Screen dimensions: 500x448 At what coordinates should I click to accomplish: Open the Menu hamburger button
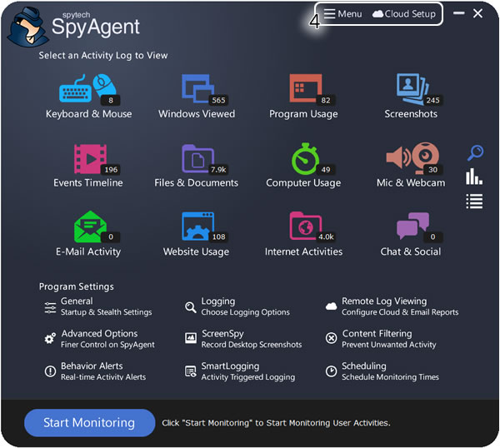pos(343,13)
